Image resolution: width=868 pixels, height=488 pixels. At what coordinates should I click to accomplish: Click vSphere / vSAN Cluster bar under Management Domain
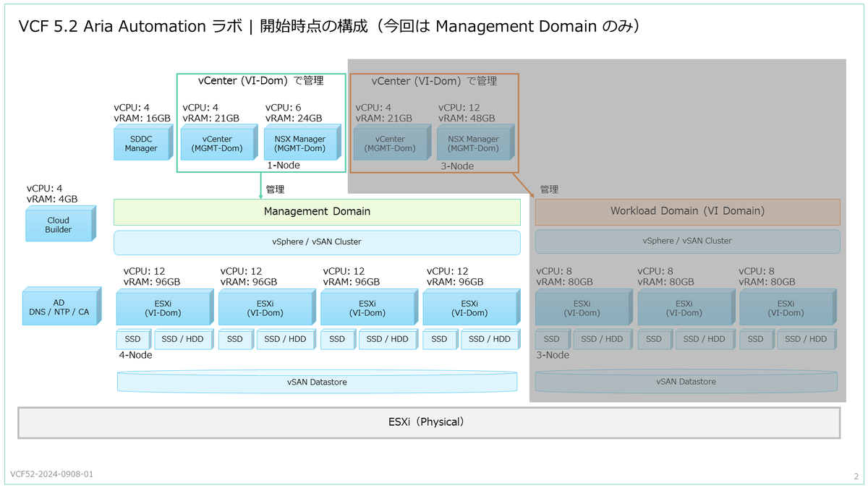point(317,242)
